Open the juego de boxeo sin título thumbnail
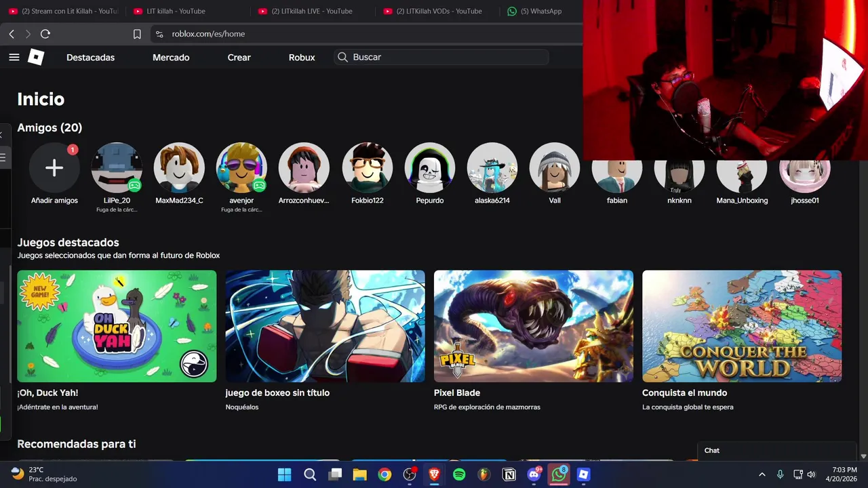 [325, 326]
